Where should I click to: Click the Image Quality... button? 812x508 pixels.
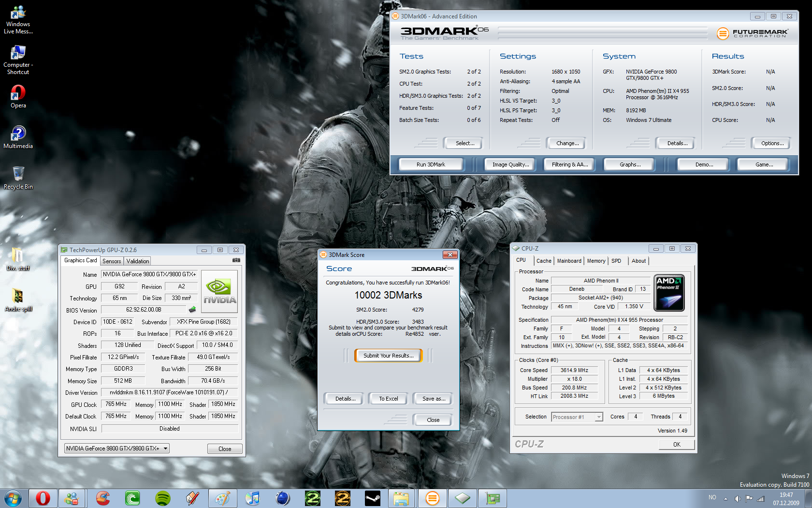pyautogui.click(x=510, y=164)
